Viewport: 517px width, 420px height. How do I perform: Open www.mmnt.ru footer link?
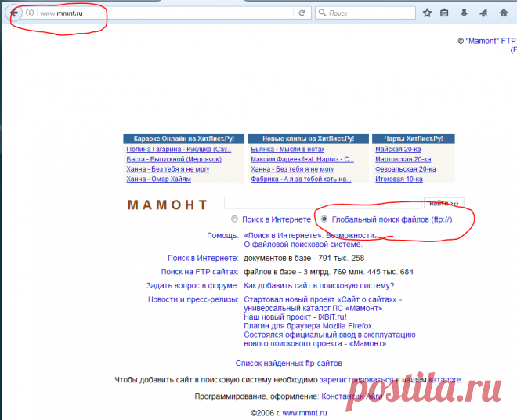(x=305, y=413)
